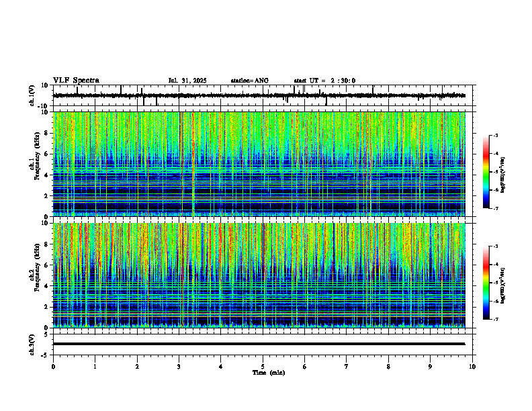Click the "-10" tick on ch.1 voltage axis
Image resolution: width=532 pixels, height=411 pixels.
(x=43, y=106)
